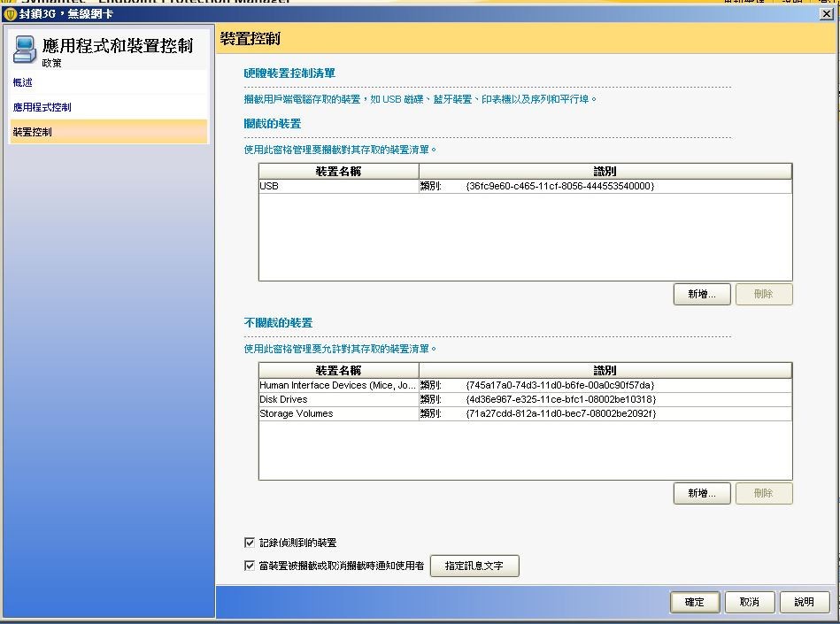Select the Storage Volumes row
Viewport: 840px width, 624px height.
[525, 413]
